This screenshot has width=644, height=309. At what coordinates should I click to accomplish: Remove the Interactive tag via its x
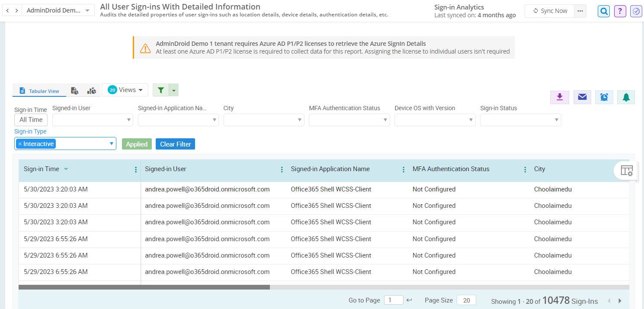point(20,144)
